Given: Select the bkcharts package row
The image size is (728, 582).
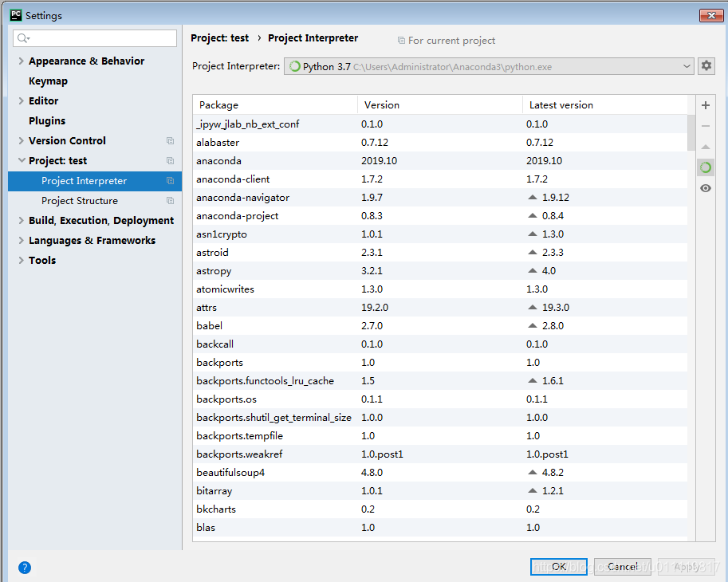Looking at the screenshot, I should coord(440,509).
